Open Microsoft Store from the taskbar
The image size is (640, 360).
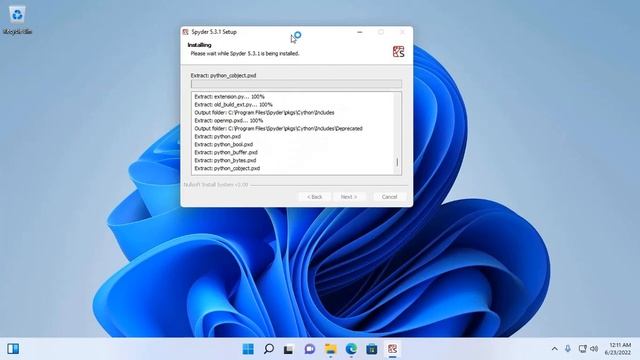click(x=371, y=349)
